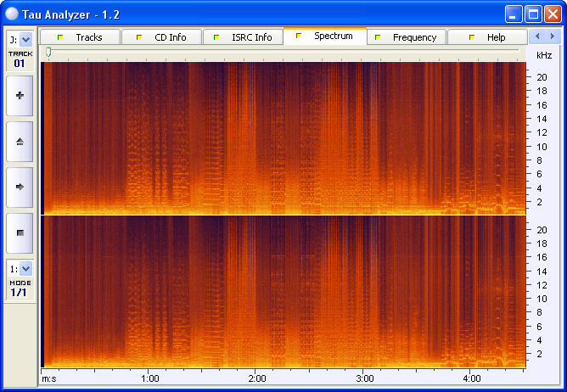Open the Help tab
567x392 pixels.
pos(487,37)
